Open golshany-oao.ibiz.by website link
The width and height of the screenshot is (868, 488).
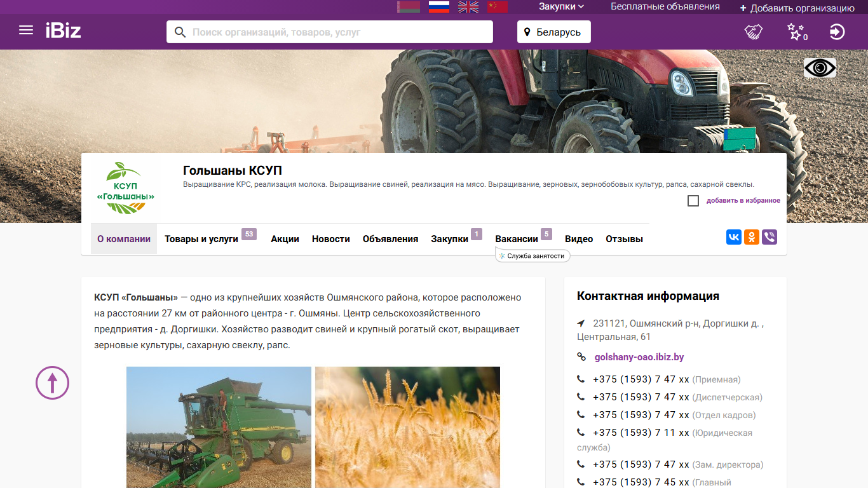click(639, 357)
